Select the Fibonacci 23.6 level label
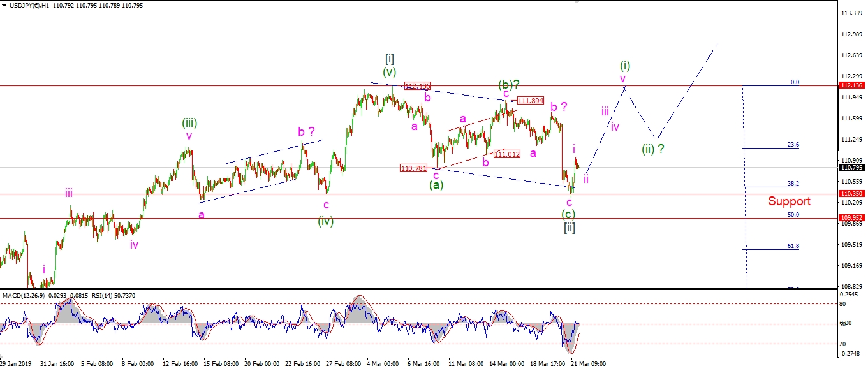868x371 pixels. 793,145
